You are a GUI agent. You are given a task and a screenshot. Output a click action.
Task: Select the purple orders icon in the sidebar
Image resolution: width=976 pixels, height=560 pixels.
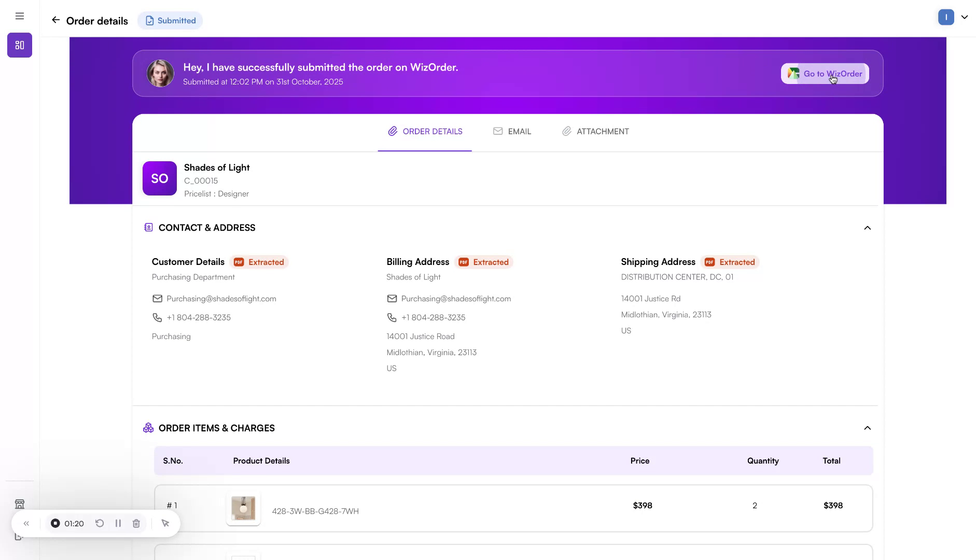click(19, 45)
